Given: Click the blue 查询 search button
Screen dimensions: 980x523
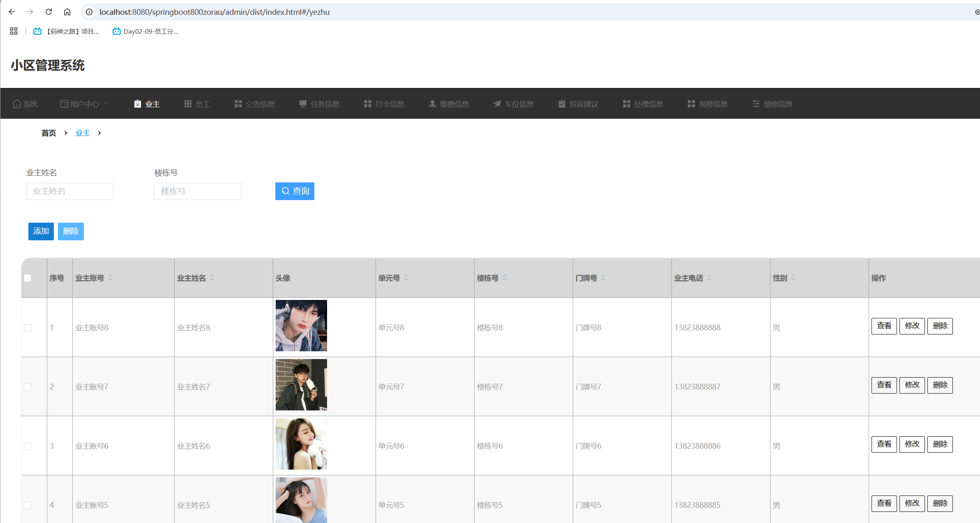Looking at the screenshot, I should [x=295, y=191].
